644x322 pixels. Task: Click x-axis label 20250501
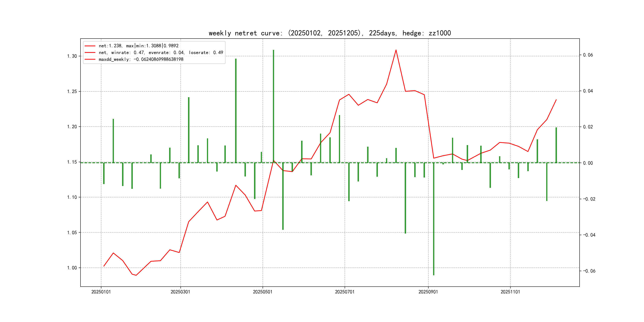(263, 292)
